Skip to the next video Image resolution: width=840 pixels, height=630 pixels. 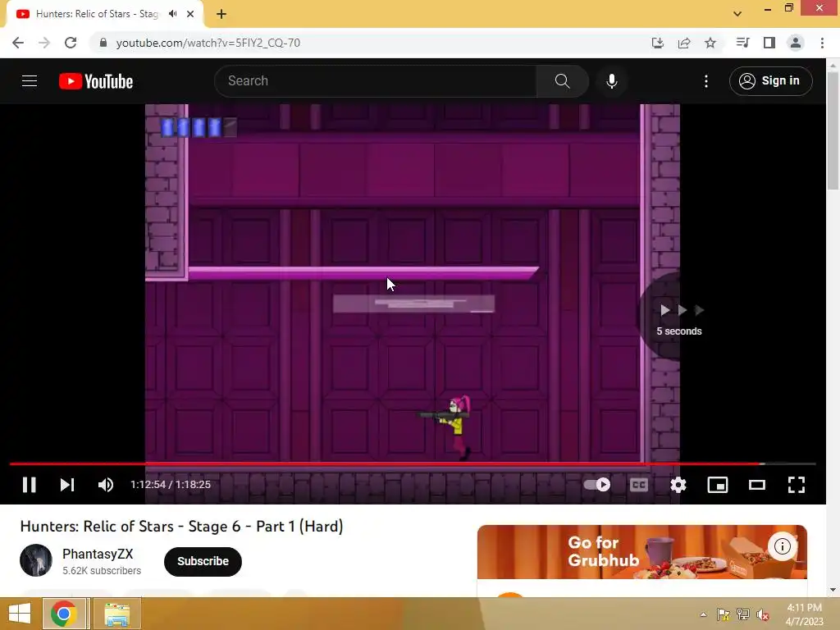pos(67,485)
